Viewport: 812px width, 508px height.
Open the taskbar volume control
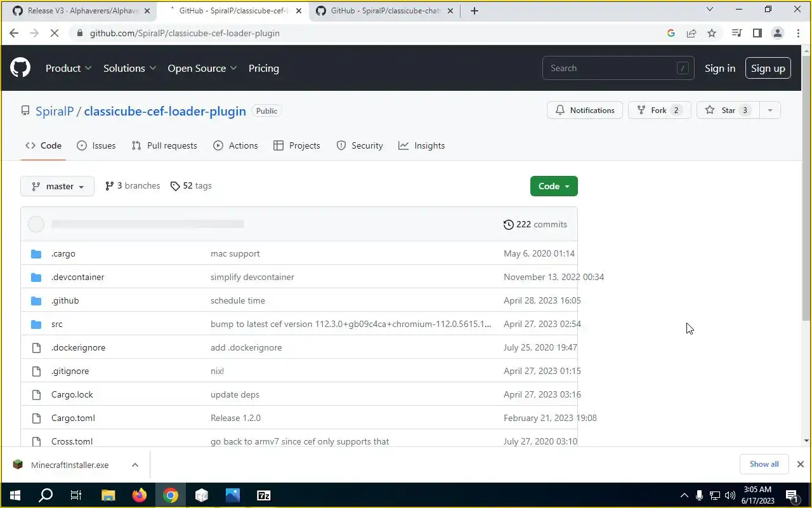730,495
